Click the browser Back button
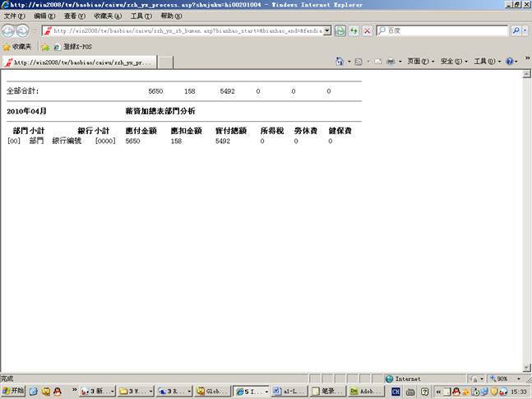Viewport: 532px width, 399px height. click(x=9, y=30)
